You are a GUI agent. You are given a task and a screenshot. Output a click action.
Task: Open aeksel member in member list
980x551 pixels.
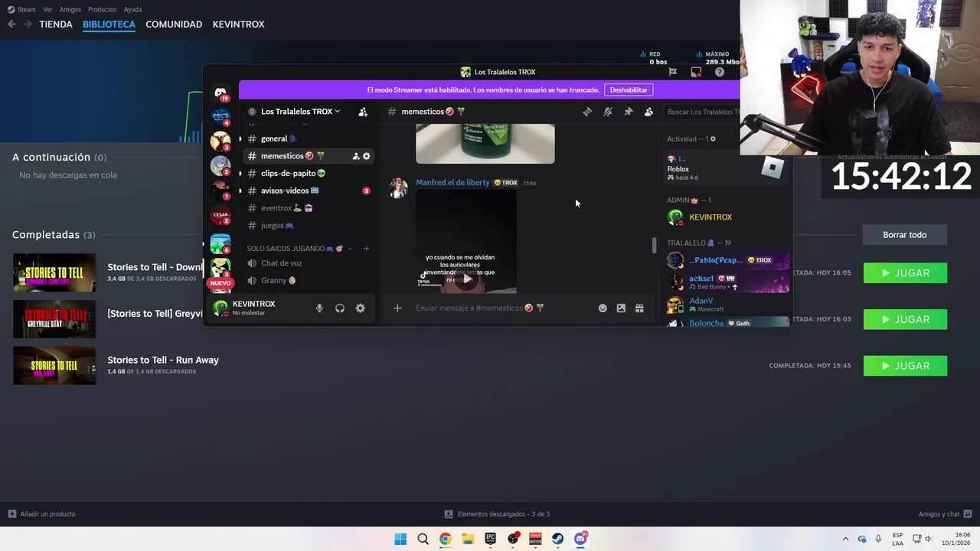(x=727, y=282)
